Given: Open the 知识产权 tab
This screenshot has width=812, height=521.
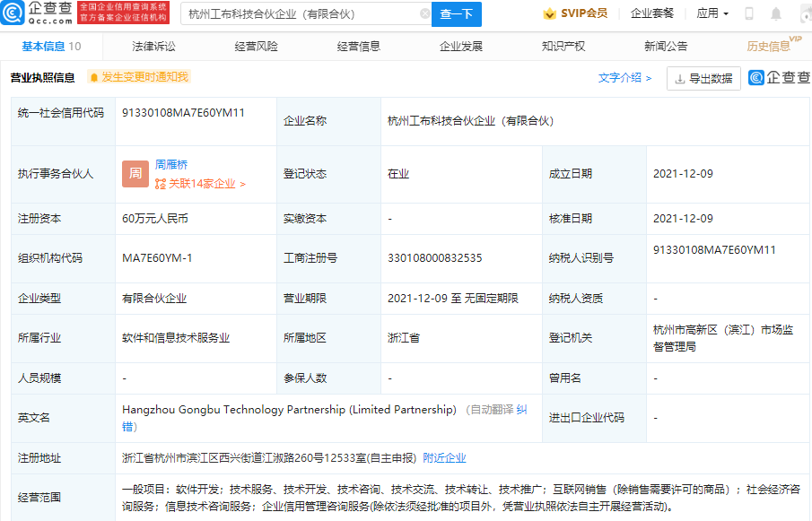Looking at the screenshot, I should pos(563,47).
